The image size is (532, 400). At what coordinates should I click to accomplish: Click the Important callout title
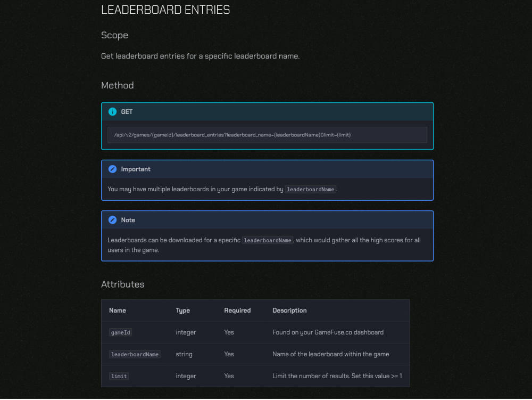(136, 169)
